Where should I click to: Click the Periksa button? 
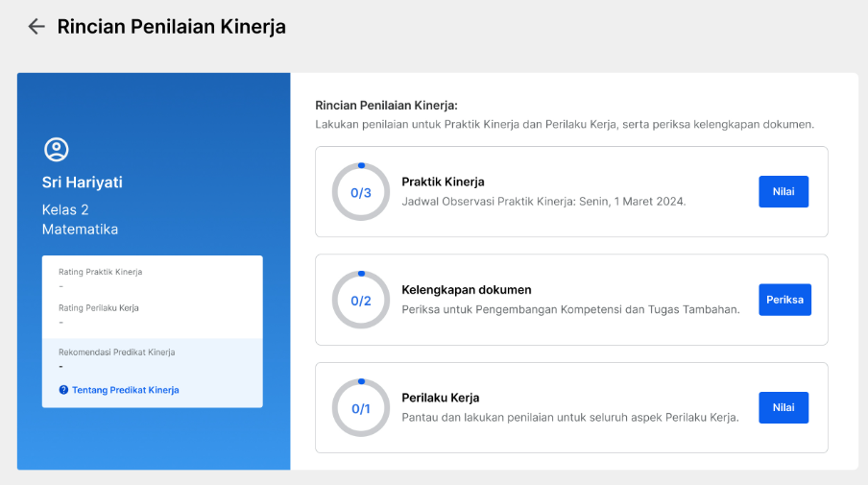pos(785,300)
